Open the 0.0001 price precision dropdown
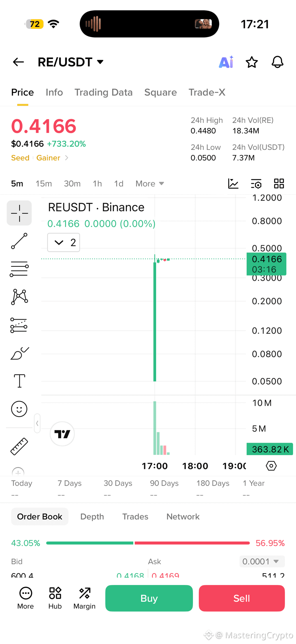Viewport: 296px width, 644px height. coord(262,561)
